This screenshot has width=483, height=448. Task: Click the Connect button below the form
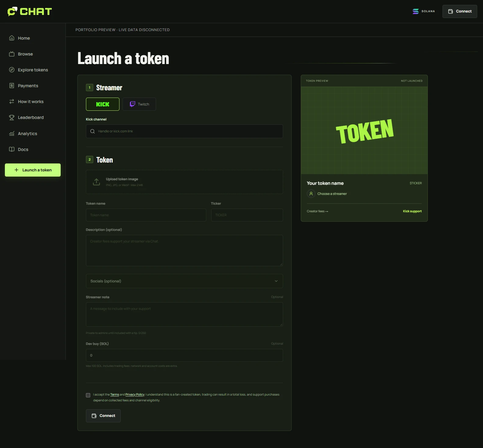[x=103, y=416]
